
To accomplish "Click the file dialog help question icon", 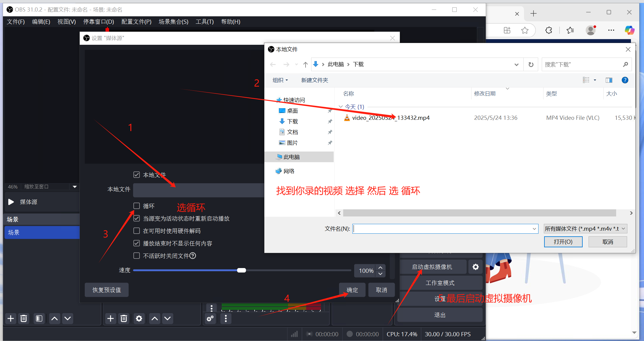I will 625,80.
